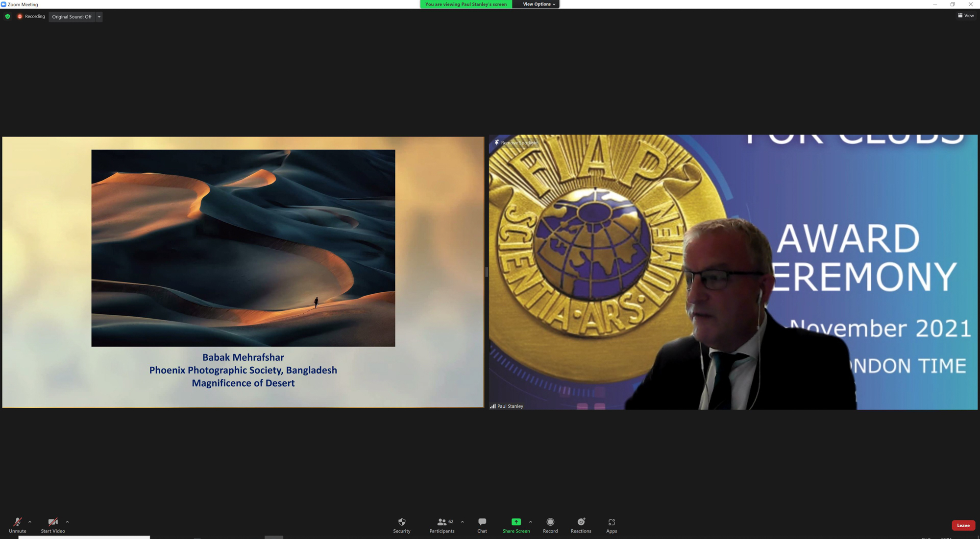Image resolution: width=980 pixels, height=539 pixels.
Task: Click the green Share Screen button
Action: tap(516, 525)
